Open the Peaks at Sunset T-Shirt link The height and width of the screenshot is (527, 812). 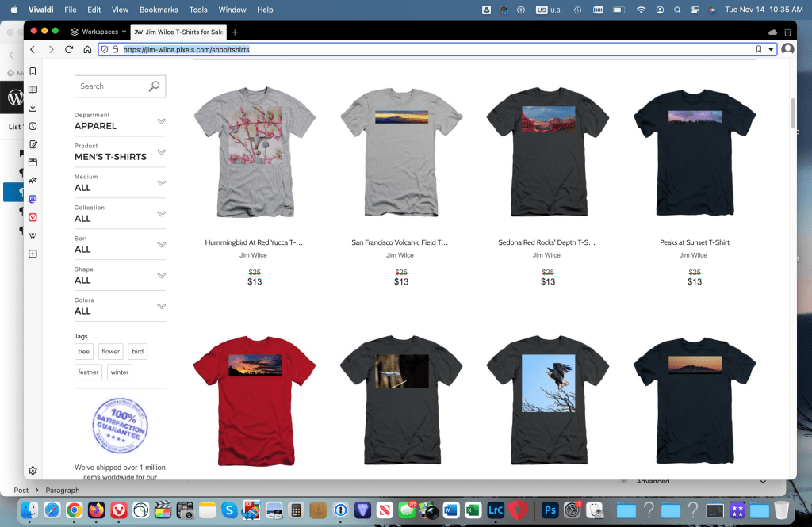tap(694, 242)
